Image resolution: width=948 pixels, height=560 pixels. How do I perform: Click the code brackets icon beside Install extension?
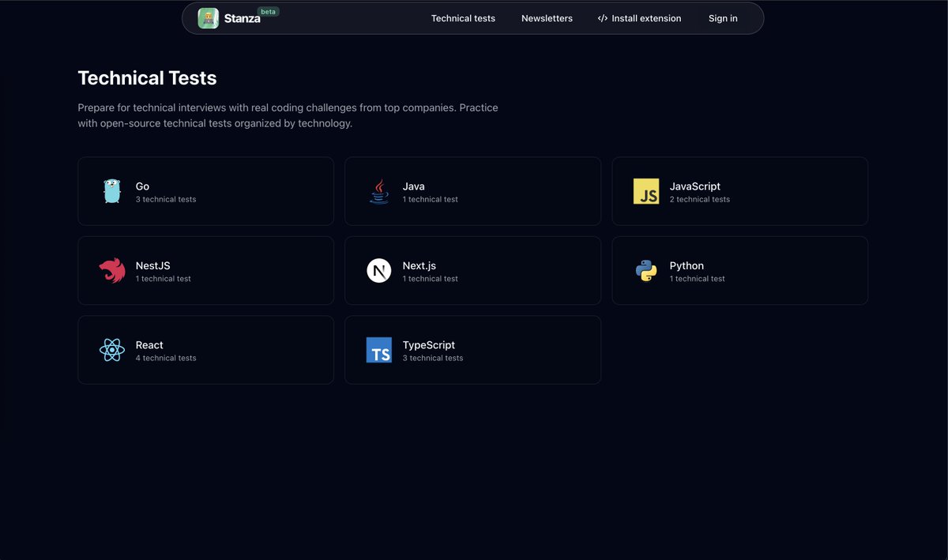603,18
